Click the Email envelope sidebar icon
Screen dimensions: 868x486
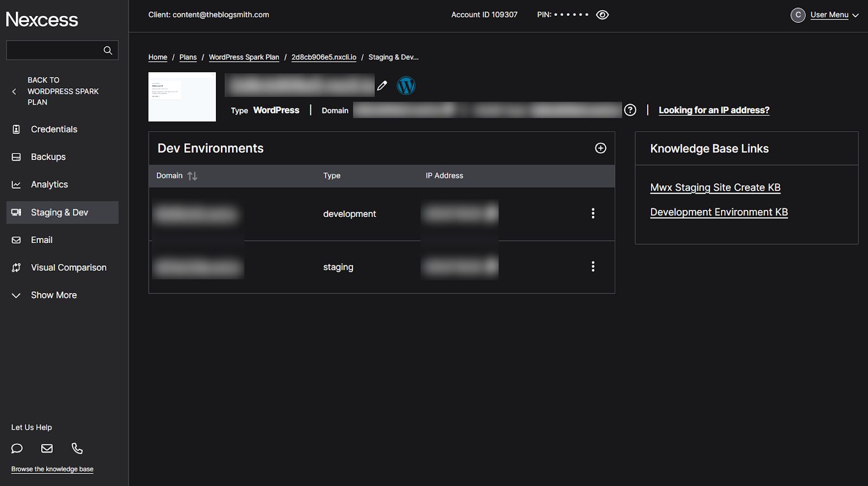click(16, 240)
